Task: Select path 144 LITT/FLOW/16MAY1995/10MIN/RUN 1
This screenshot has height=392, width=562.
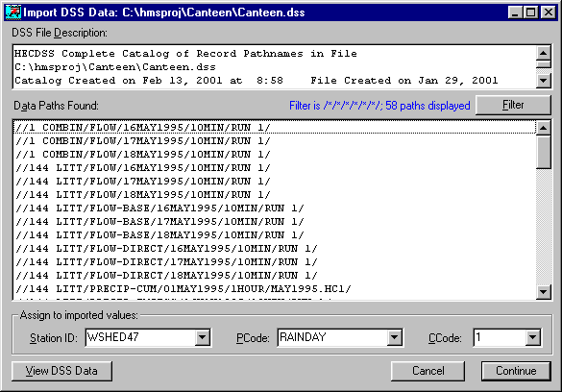Action: click(x=275, y=168)
